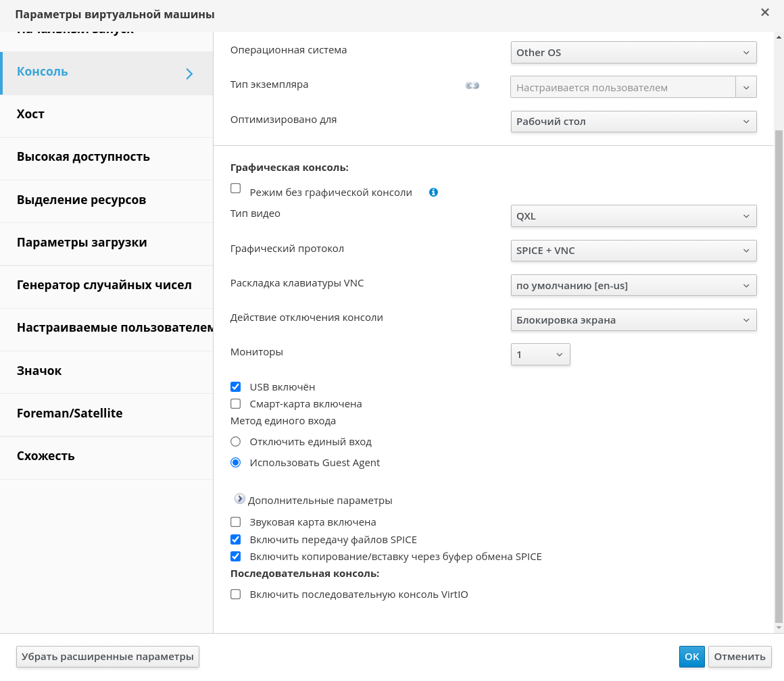Expand Дополнительные параметры section

coord(240,499)
